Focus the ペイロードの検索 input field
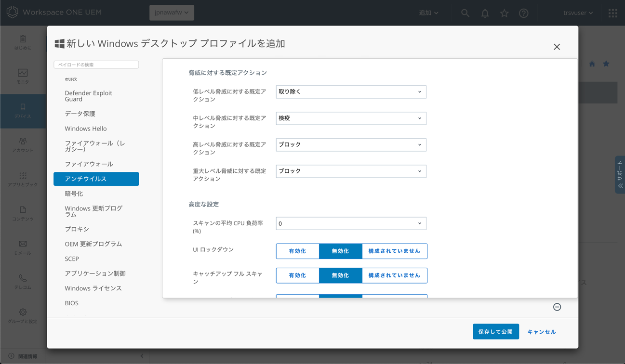 pyautogui.click(x=96, y=65)
